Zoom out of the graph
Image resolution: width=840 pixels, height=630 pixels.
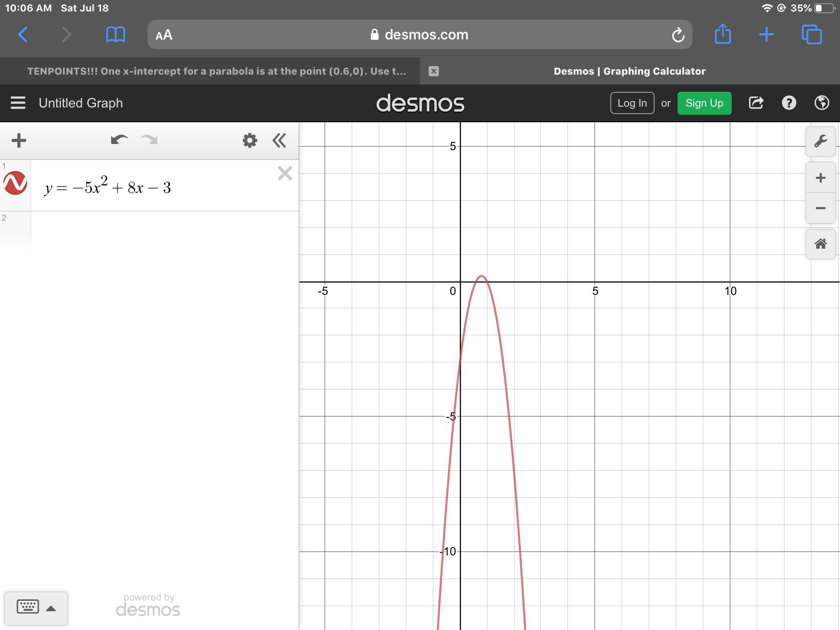point(820,208)
